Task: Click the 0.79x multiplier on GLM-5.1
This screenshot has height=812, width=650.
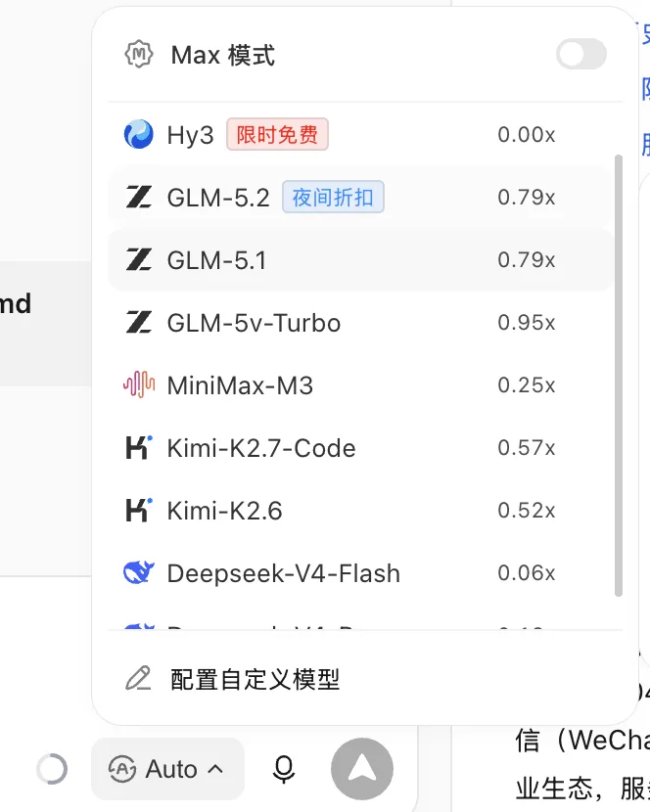Action: pos(526,260)
